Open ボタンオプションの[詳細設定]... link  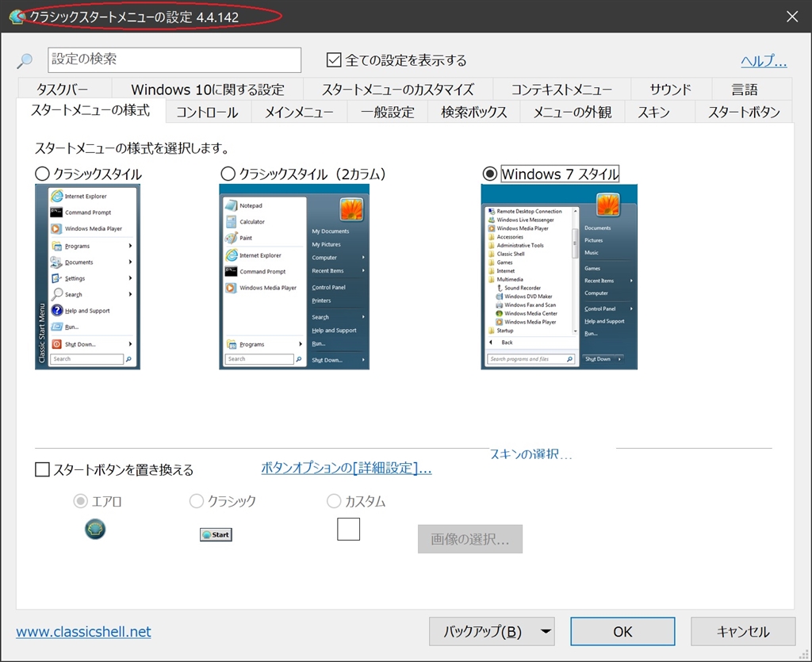[x=346, y=468]
